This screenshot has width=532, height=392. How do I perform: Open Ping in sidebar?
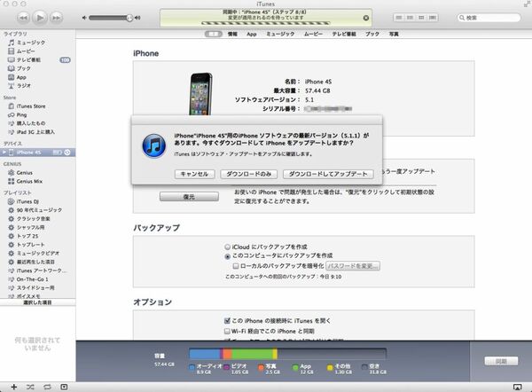(x=37, y=114)
